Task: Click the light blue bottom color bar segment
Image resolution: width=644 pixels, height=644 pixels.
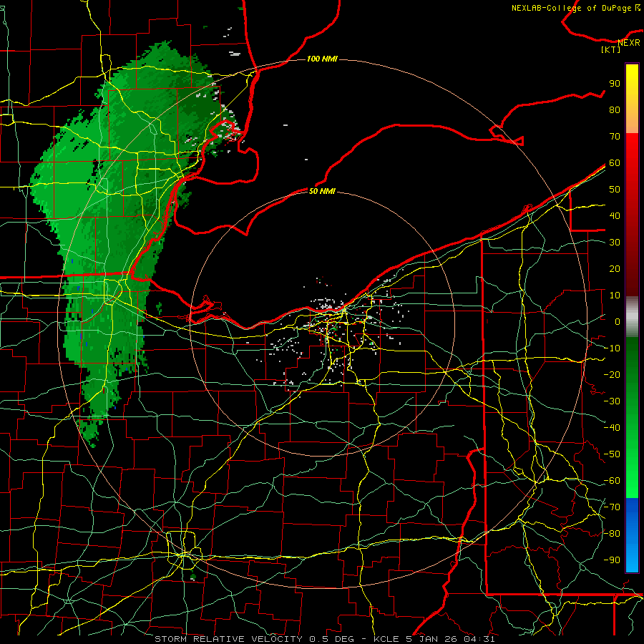Action: tap(632, 559)
